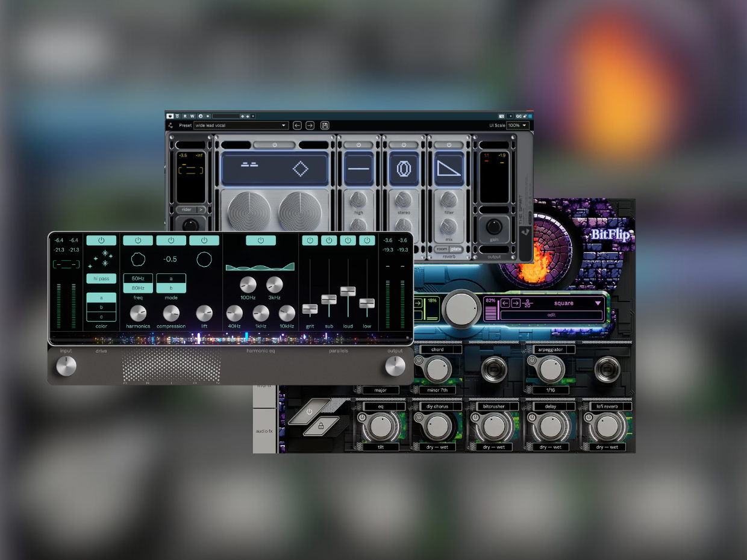Open the UI Scale 100% dropdown
The image size is (747, 560).
click(517, 125)
